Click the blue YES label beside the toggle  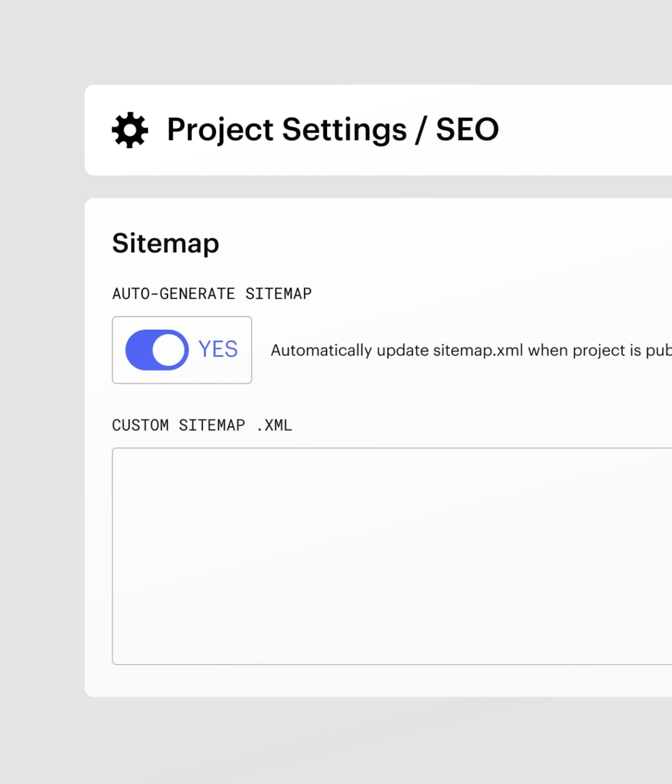click(218, 349)
